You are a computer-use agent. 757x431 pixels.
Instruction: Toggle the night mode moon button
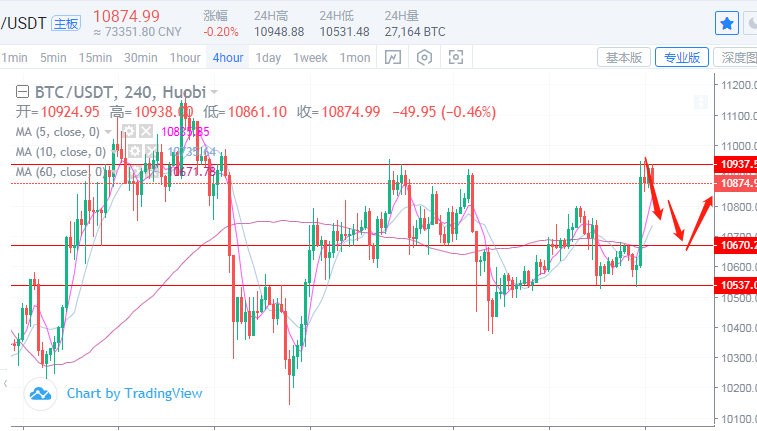pyautogui.click(x=752, y=22)
